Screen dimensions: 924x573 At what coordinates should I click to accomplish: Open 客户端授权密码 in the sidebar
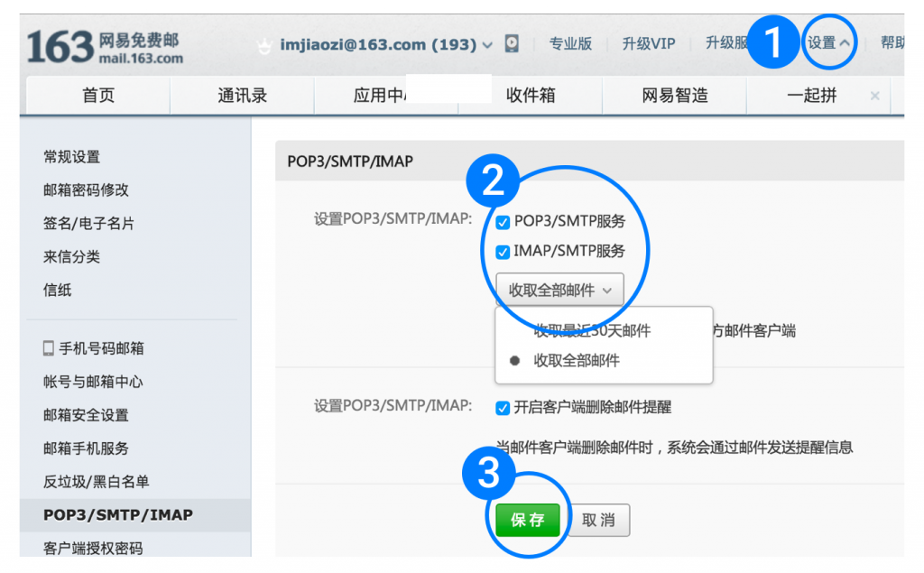pos(93,548)
